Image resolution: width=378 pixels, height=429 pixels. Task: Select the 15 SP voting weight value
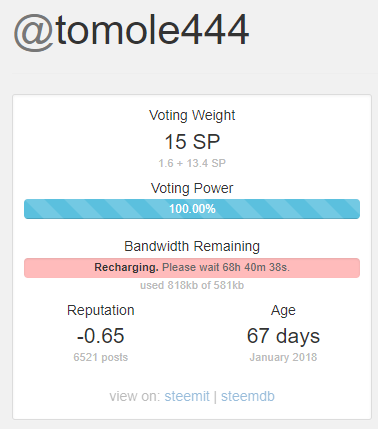click(192, 142)
